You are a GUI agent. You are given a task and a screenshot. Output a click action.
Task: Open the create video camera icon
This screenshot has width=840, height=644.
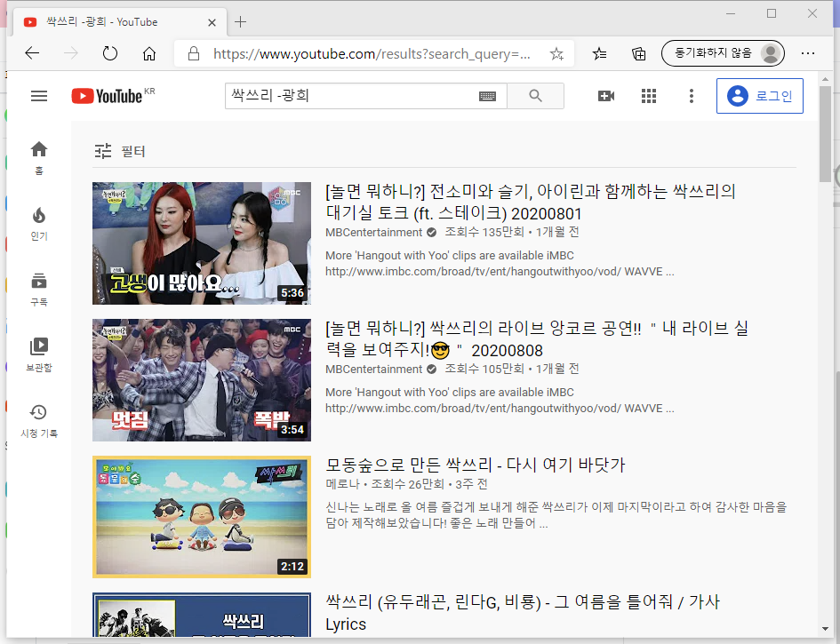[x=606, y=96]
